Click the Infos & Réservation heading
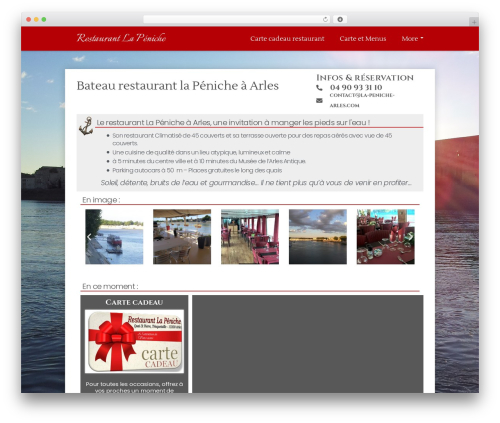Viewport: 500px width, 423px height. coord(365,78)
